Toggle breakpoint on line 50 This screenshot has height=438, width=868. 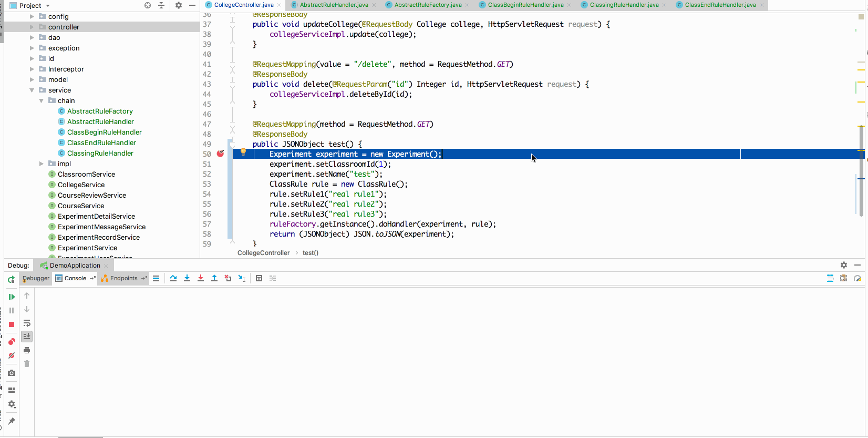tap(221, 154)
